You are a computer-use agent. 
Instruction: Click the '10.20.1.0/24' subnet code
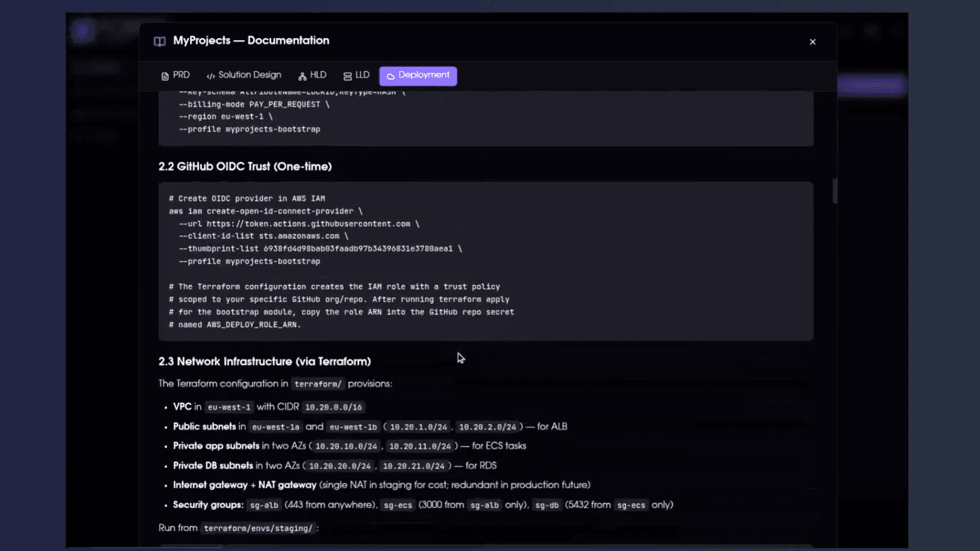pos(418,427)
